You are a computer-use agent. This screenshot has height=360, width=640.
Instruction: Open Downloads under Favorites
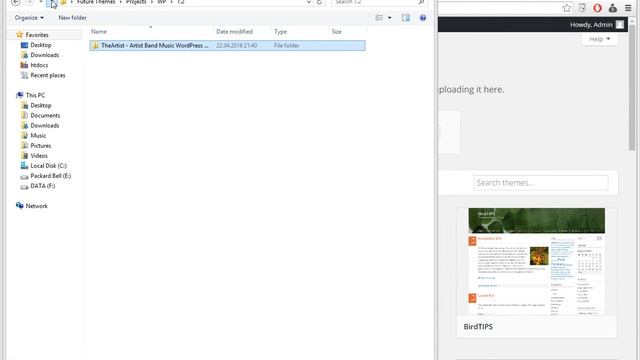pos(45,55)
